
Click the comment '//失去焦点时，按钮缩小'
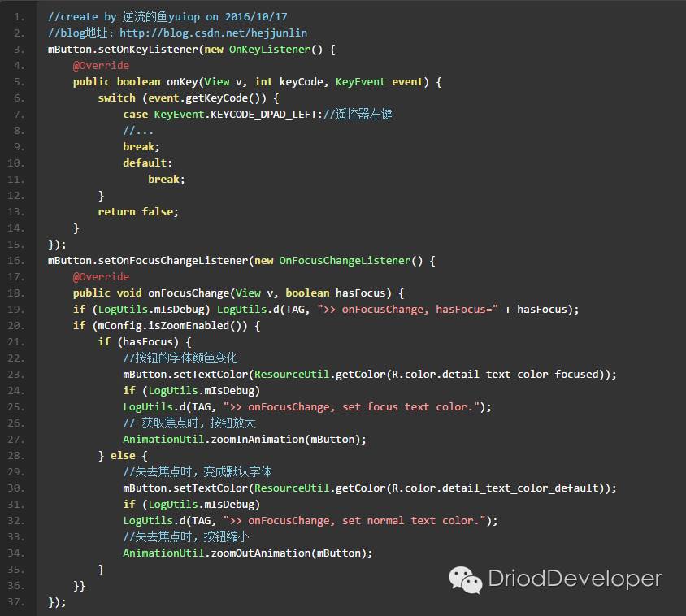point(186,537)
